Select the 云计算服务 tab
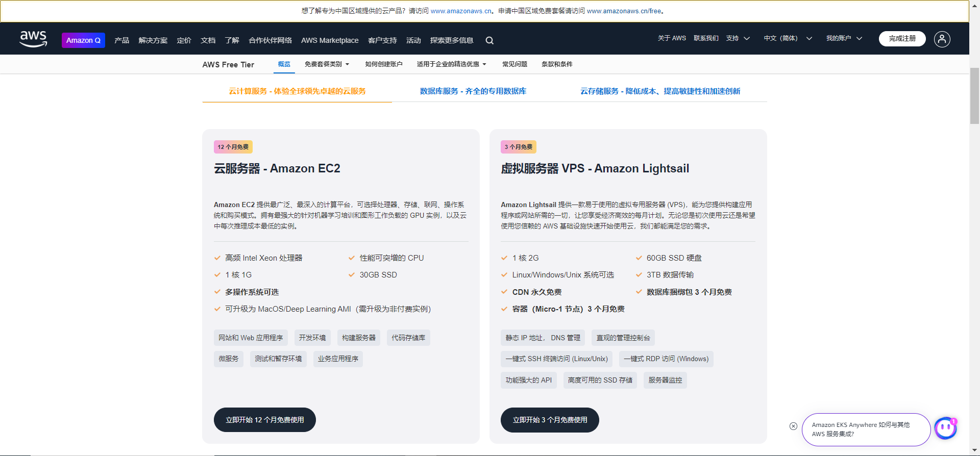 297,91
